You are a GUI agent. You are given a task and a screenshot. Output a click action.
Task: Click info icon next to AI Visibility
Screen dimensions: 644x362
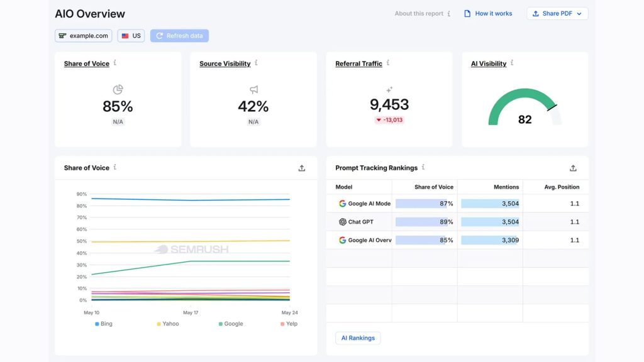512,63
